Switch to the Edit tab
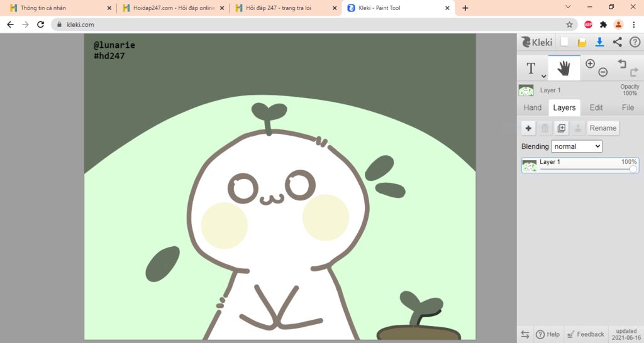Viewport: 644px width, 343px height. [596, 107]
